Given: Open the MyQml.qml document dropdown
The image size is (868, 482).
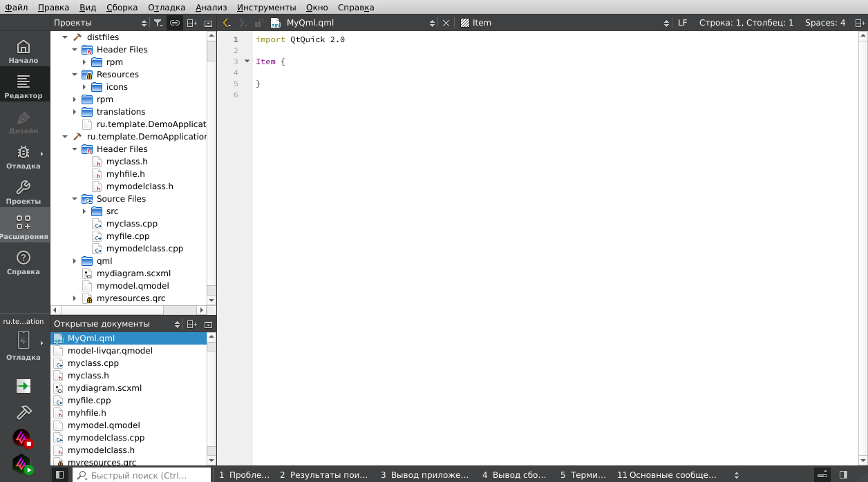Looking at the screenshot, I should pyautogui.click(x=432, y=23).
